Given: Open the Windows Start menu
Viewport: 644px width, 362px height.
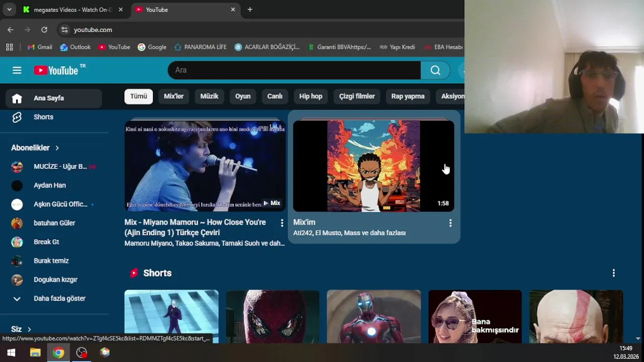Looking at the screenshot, I should coord(11,352).
